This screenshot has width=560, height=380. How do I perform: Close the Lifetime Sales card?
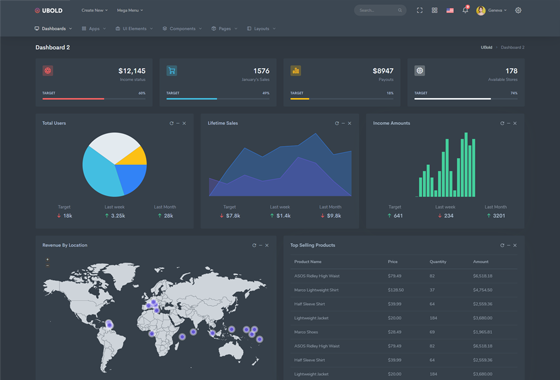coord(350,123)
